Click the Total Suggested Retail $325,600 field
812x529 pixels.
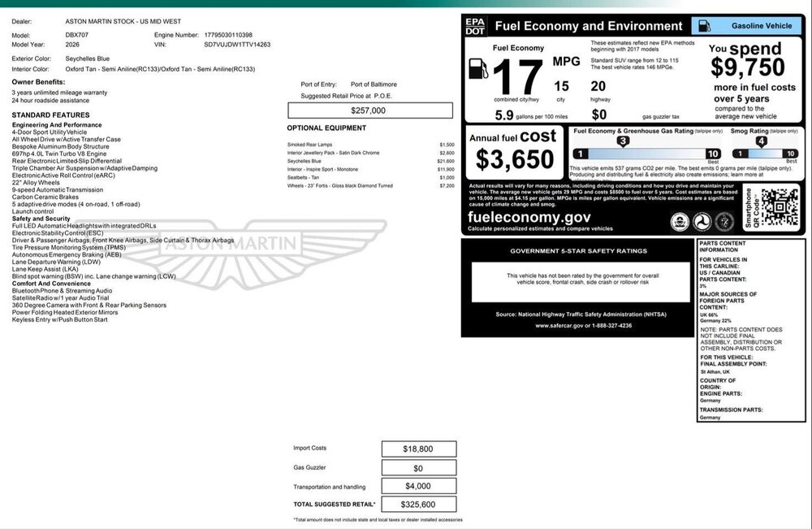tap(418, 505)
